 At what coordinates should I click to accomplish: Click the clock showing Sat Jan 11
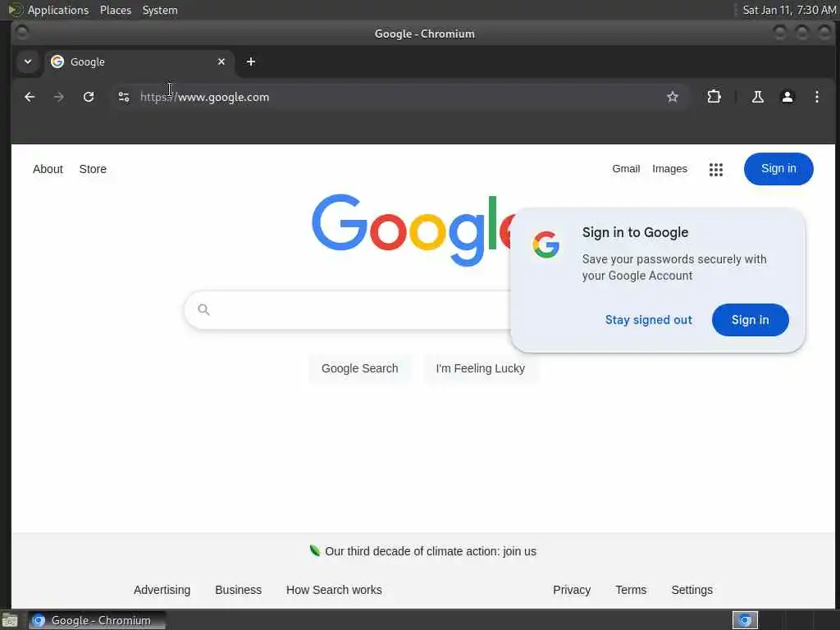(x=788, y=10)
